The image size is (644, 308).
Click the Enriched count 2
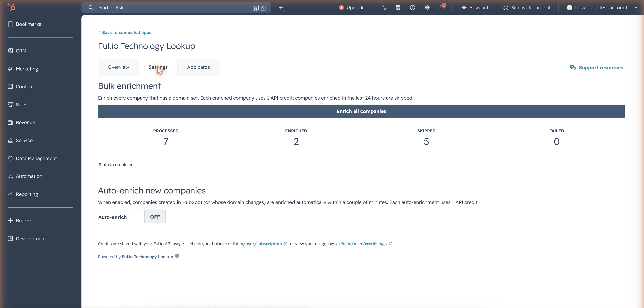296,142
